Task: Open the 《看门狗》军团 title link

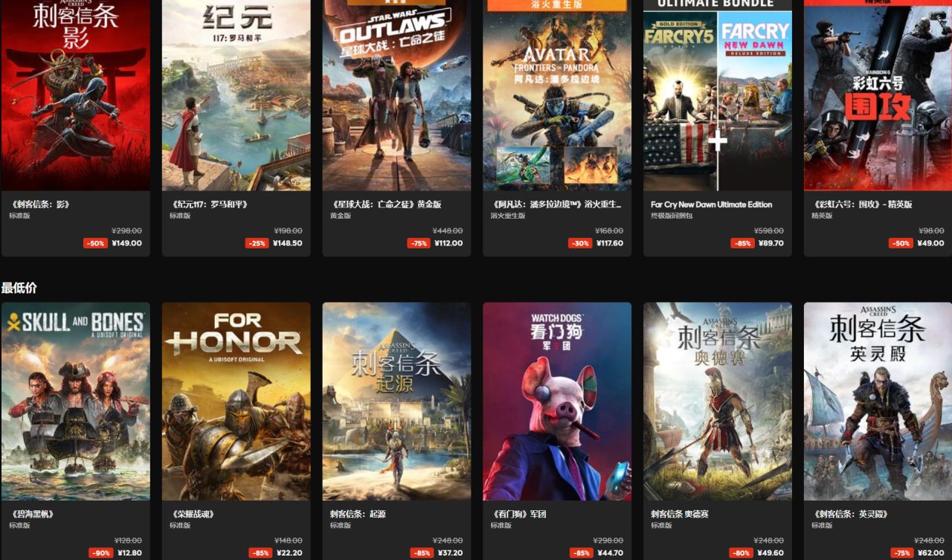Action: pyautogui.click(x=518, y=514)
